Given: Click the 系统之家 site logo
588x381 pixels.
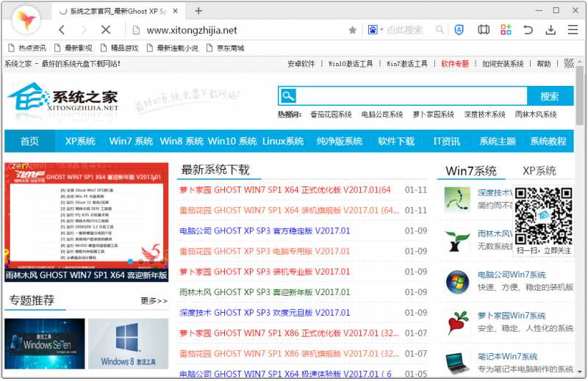Looking at the screenshot, I should point(63,98).
